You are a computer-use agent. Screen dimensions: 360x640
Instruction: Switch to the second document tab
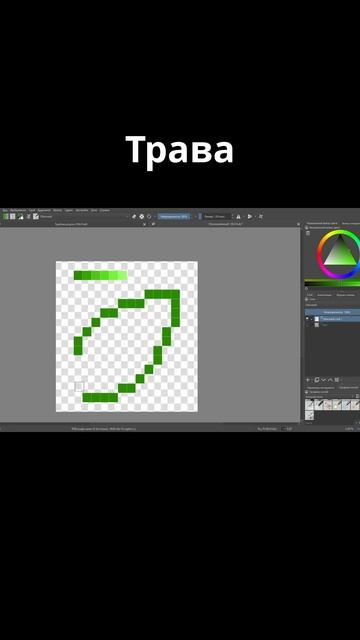tap(225, 224)
